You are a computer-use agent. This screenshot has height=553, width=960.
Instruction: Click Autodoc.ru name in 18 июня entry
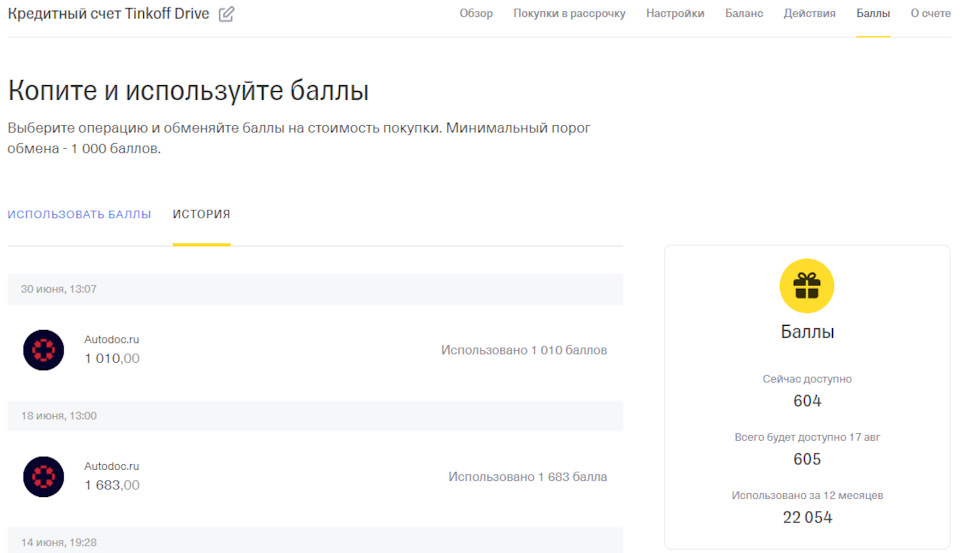[111, 466]
